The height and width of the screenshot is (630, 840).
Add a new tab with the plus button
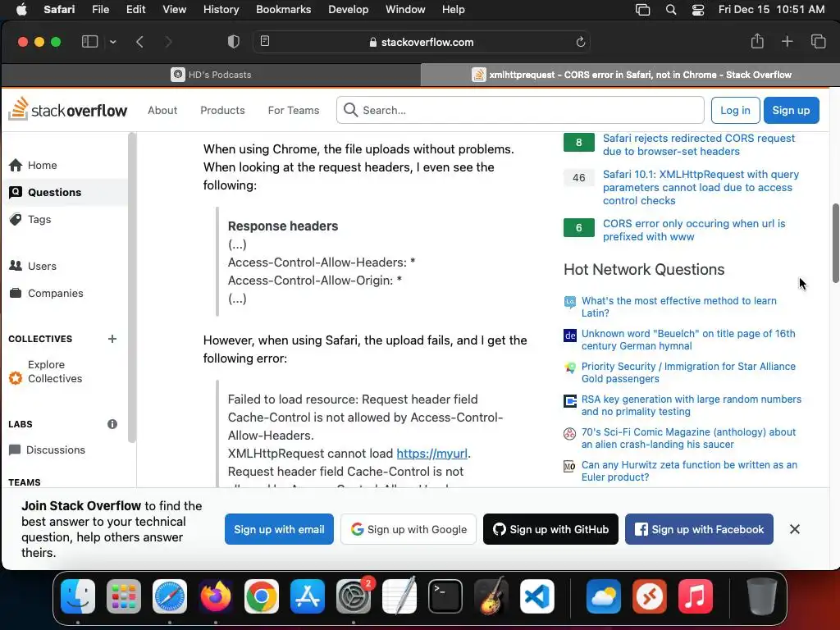(787, 41)
